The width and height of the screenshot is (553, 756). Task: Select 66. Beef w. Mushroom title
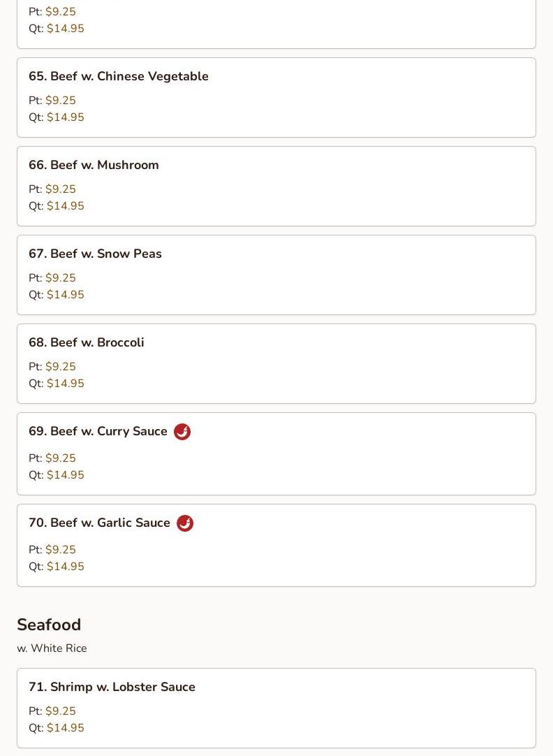click(94, 165)
